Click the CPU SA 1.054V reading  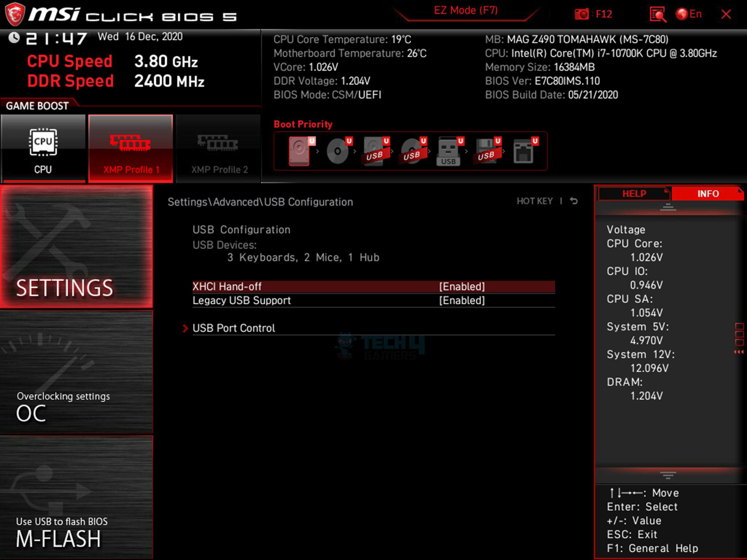[x=646, y=313]
